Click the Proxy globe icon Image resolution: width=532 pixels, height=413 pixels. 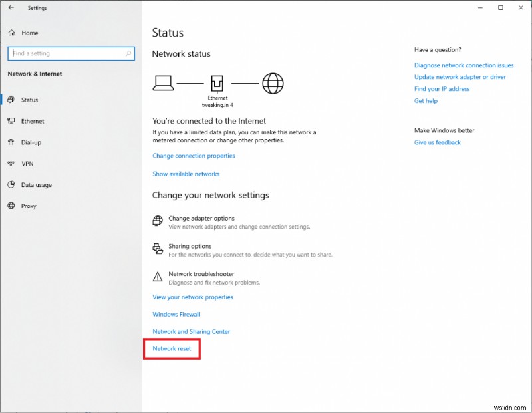(11, 206)
